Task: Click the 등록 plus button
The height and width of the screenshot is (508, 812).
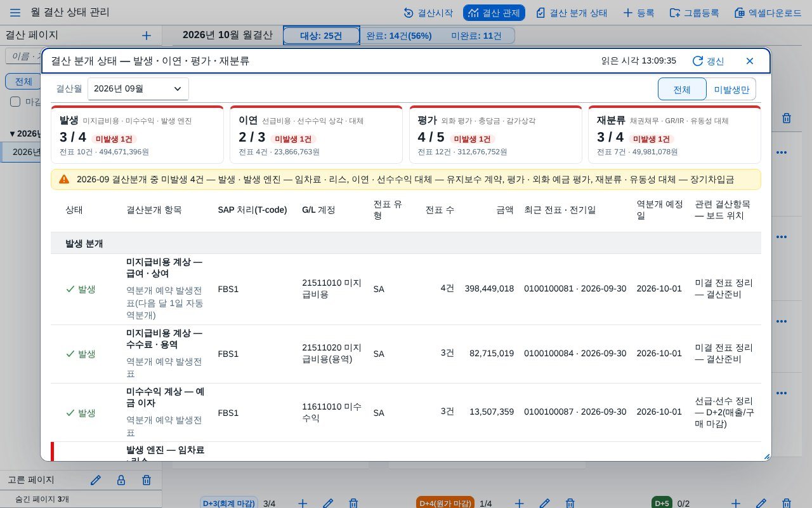Action: (639, 13)
